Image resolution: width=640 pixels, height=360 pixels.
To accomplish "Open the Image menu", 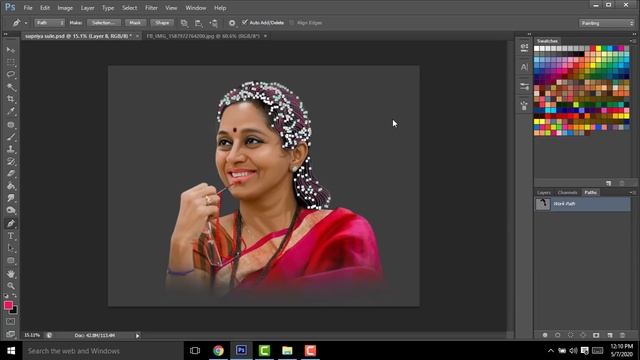I will point(65,8).
